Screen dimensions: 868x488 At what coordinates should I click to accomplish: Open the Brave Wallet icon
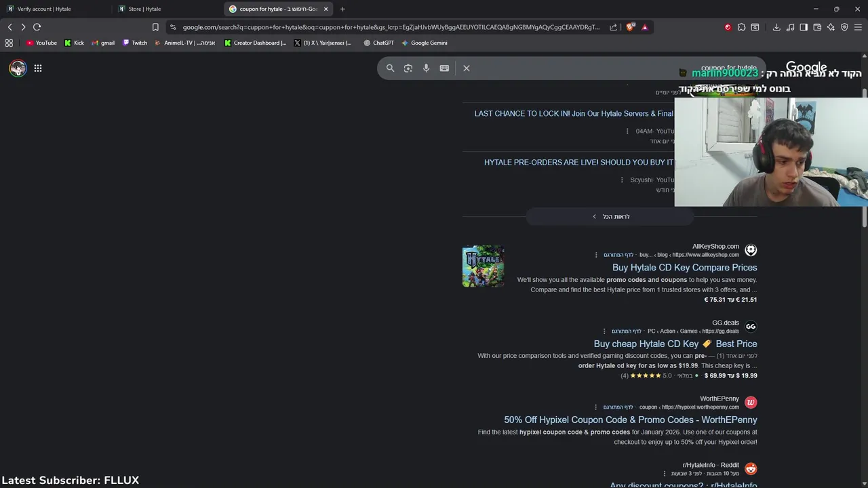(817, 27)
